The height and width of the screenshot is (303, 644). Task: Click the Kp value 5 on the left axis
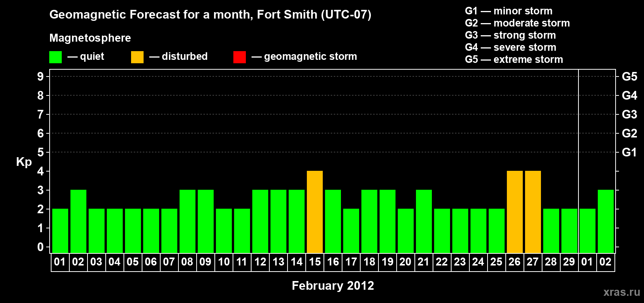[x=41, y=152]
